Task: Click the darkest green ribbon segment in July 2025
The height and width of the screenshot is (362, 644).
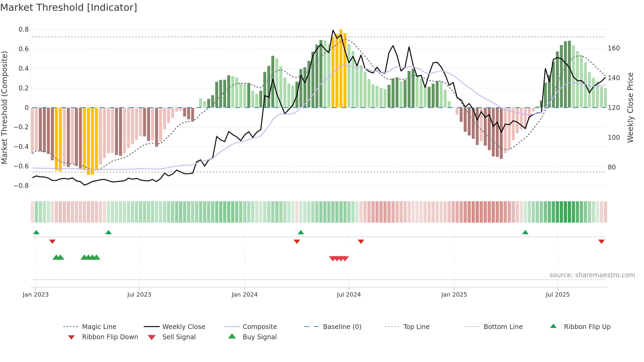Action: tap(565, 212)
